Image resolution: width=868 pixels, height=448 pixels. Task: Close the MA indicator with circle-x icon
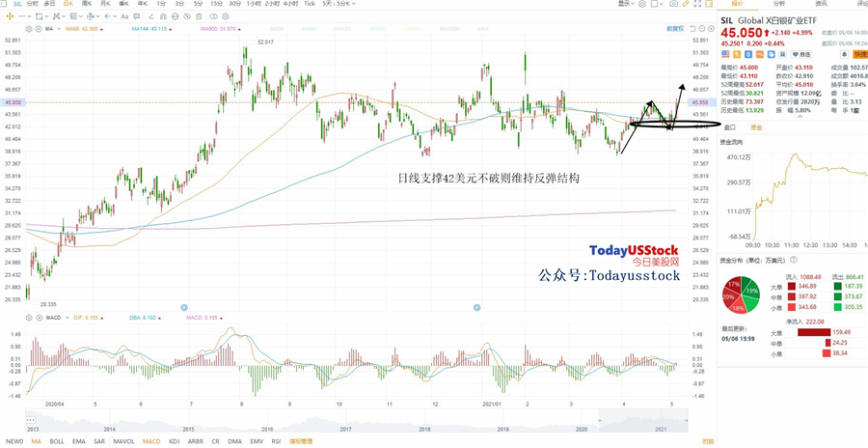pos(39,29)
